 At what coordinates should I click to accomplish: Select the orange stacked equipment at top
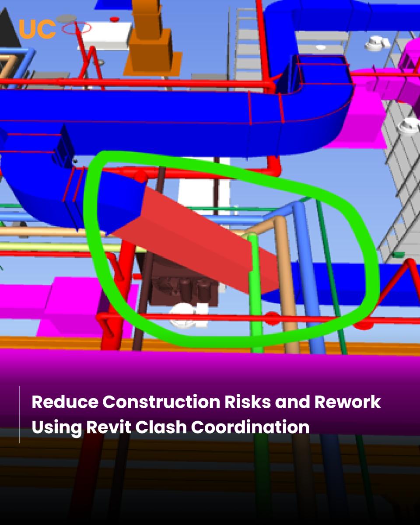(x=151, y=39)
